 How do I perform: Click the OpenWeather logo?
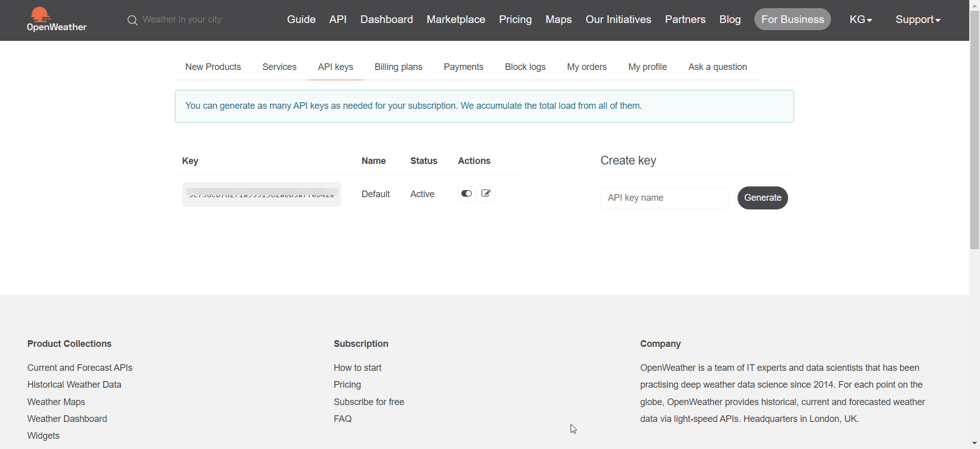click(x=57, y=19)
